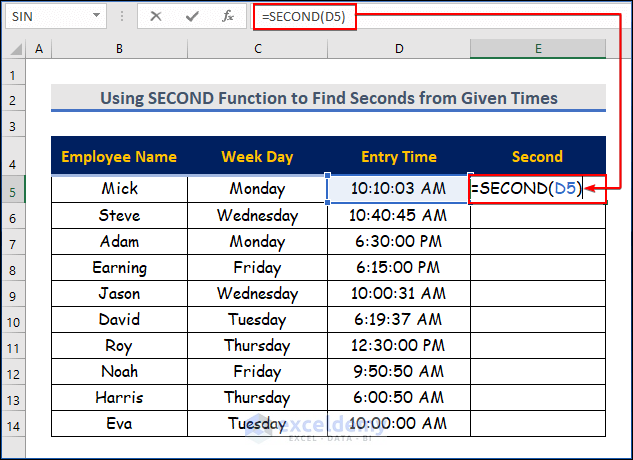The height and width of the screenshot is (460, 633).
Task: Click the cell containing 'David'
Action: 119,319
